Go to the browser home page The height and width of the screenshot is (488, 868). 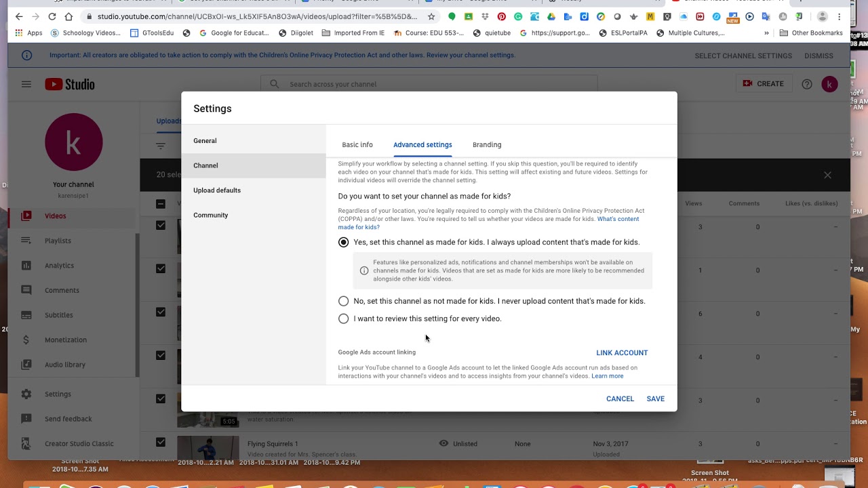tap(68, 16)
